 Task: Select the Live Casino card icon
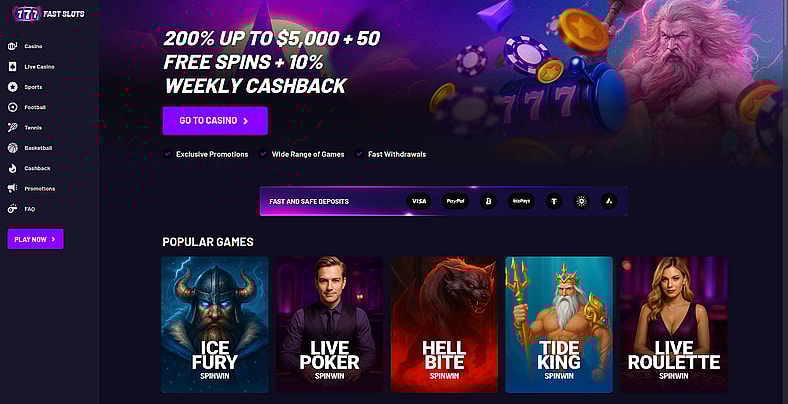(13, 66)
